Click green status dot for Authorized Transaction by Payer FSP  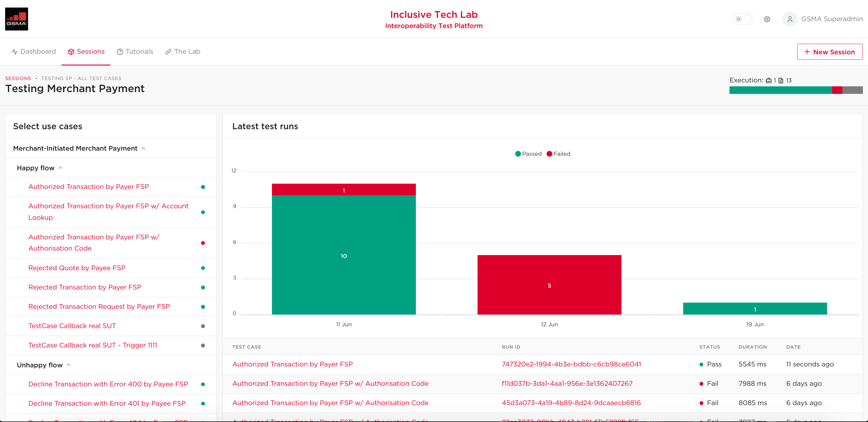pyautogui.click(x=203, y=187)
